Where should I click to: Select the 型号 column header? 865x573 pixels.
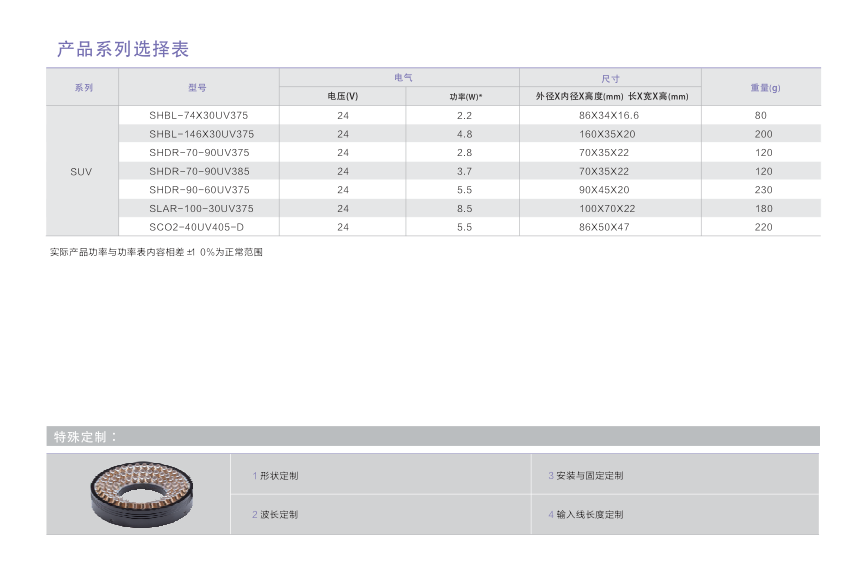[197, 88]
